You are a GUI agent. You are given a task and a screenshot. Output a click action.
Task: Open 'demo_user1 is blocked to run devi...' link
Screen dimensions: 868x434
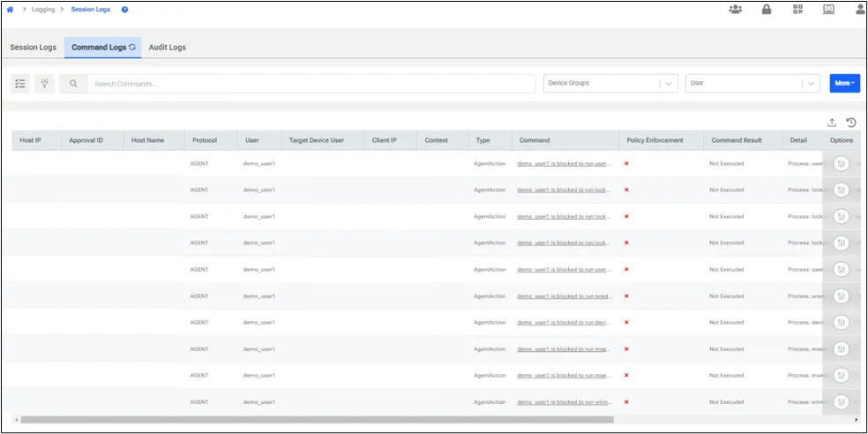pyautogui.click(x=565, y=322)
